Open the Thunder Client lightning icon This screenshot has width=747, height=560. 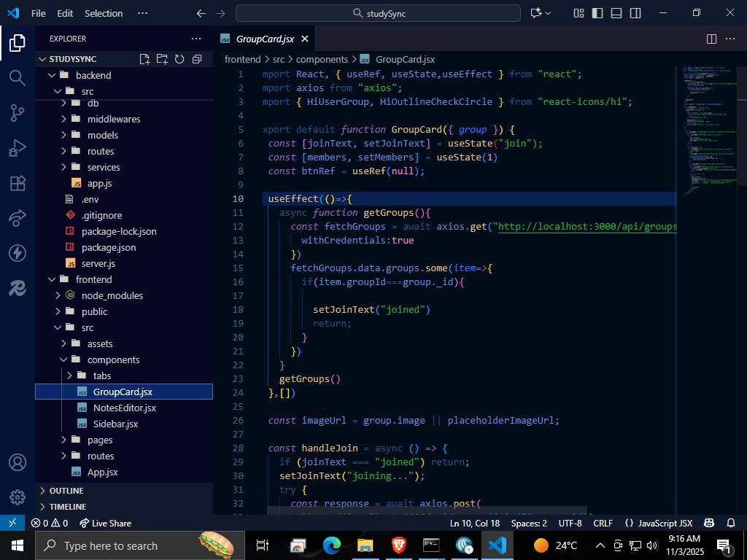(x=18, y=253)
